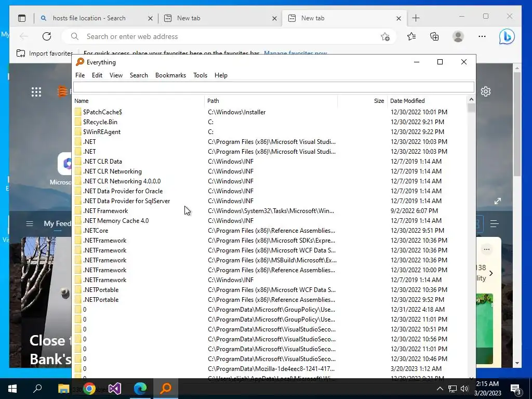Select the $Recycle.Bin folder row
532x399 pixels.
click(x=270, y=122)
